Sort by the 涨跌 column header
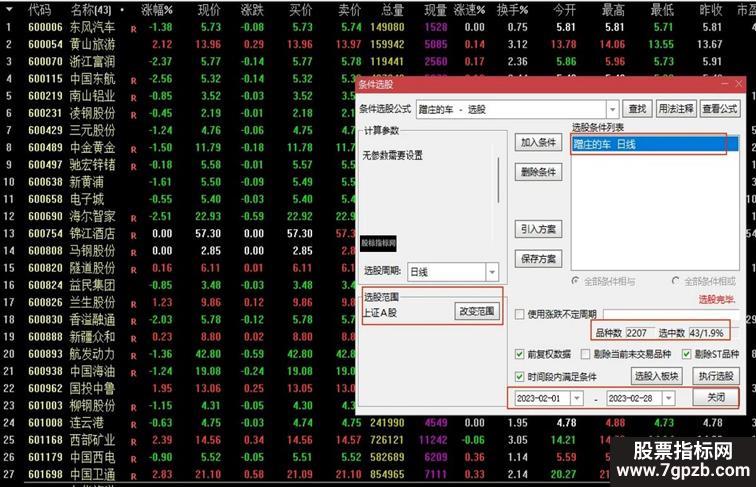Screen dimensions: 756x487 252,9
